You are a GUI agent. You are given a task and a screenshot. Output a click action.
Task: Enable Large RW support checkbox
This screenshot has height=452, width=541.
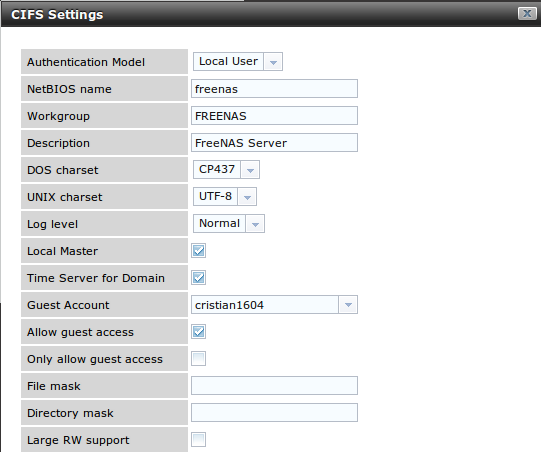[198, 440]
